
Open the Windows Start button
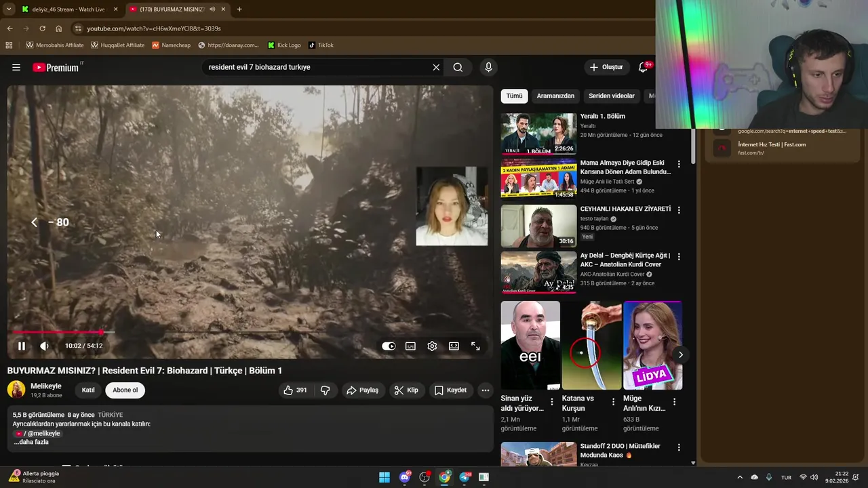384,477
